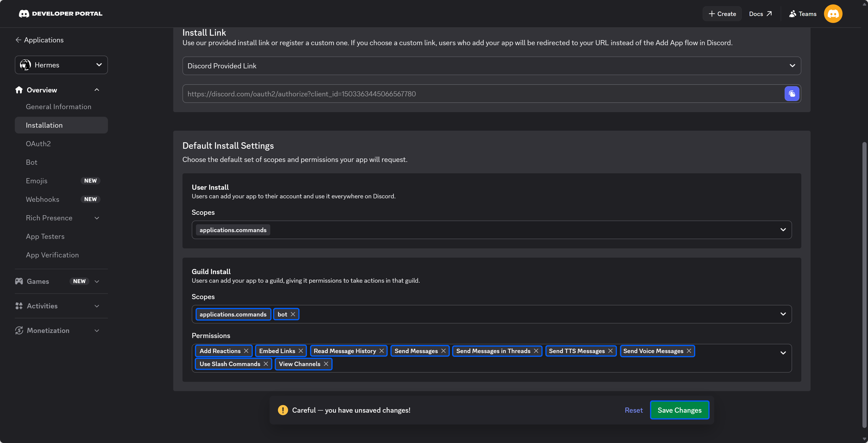Select the Installation sidebar item
Screen dimensions: 868x443
pyautogui.click(x=61, y=125)
